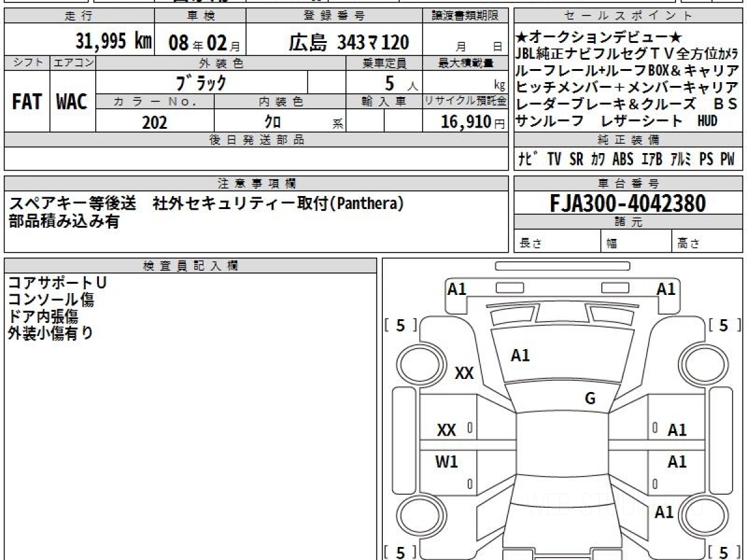Image resolution: width=747 pixels, height=560 pixels.
Task: Select the ルーフレール+ルーフBOX line
Action: [x=628, y=70]
